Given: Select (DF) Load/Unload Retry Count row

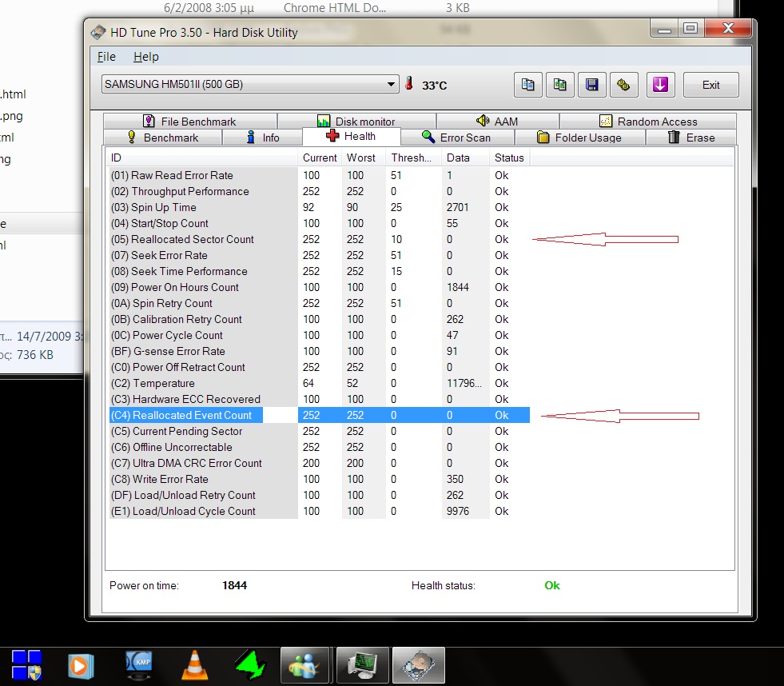Looking at the screenshot, I should click(319, 496).
